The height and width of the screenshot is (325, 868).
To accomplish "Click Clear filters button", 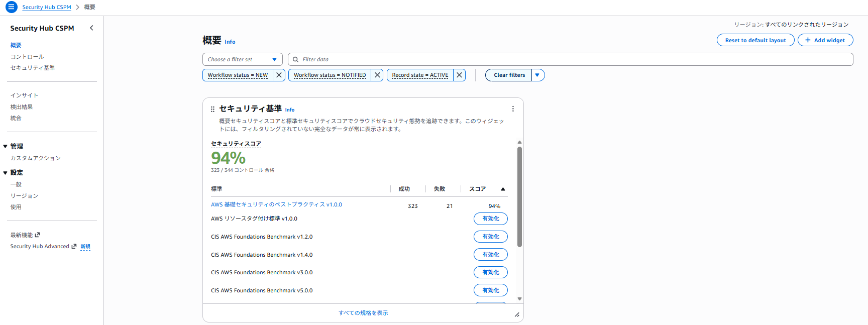I will tap(509, 75).
